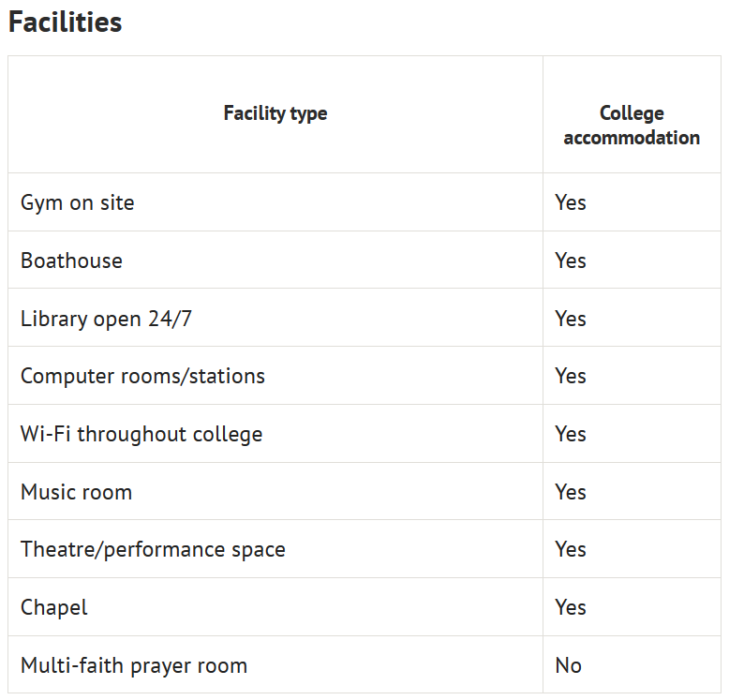Click the Yes value for Music room
Viewport: 729px width, 700px height.
coord(571,492)
